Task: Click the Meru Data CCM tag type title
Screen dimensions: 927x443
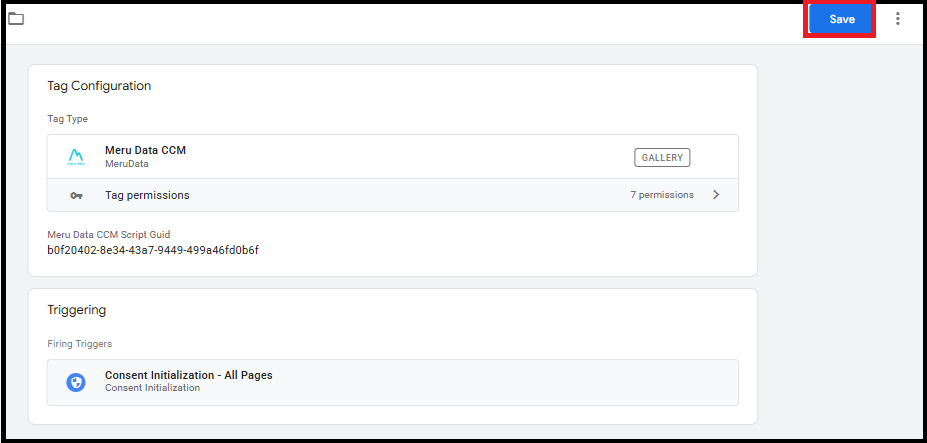Action: tap(145, 150)
